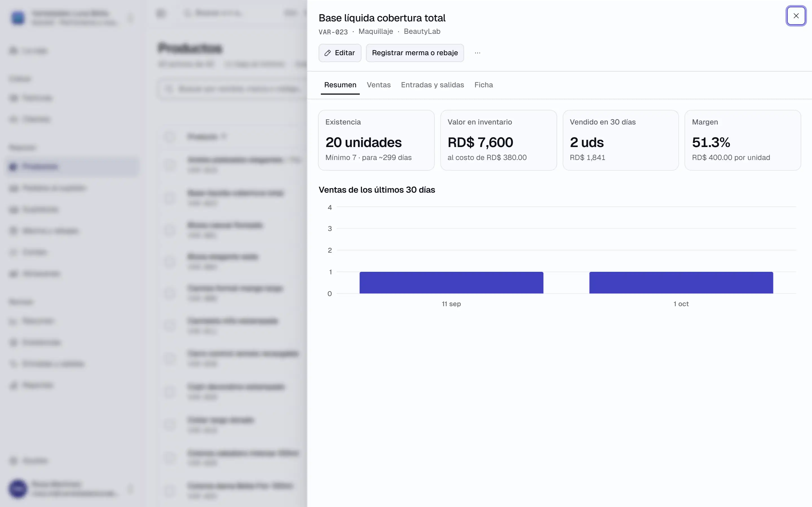The height and width of the screenshot is (507, 812).
Task: Click the VAR-023 product code
Action: (333, 32)
